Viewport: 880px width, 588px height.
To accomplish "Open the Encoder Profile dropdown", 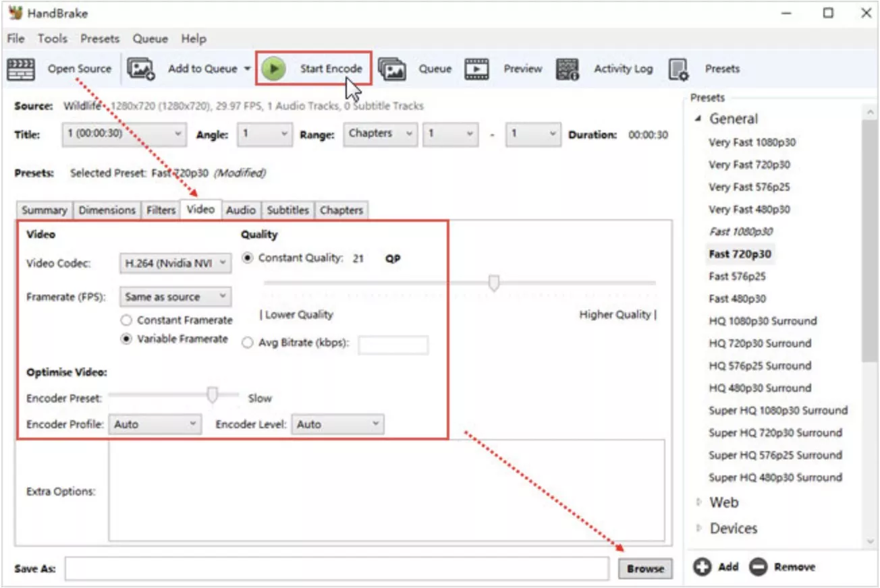I will 155,423.
